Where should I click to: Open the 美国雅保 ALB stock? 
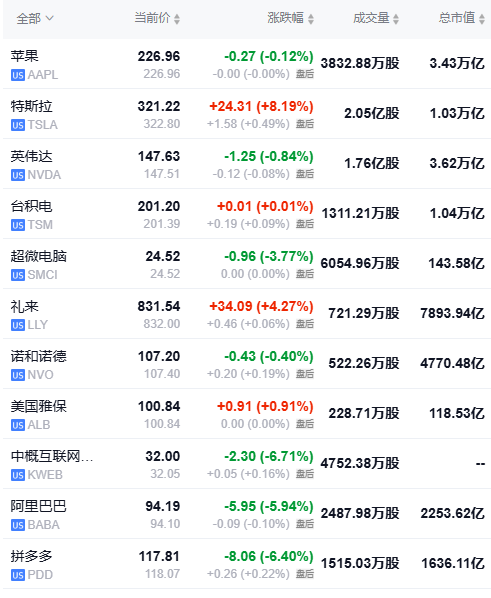(247, 414)
